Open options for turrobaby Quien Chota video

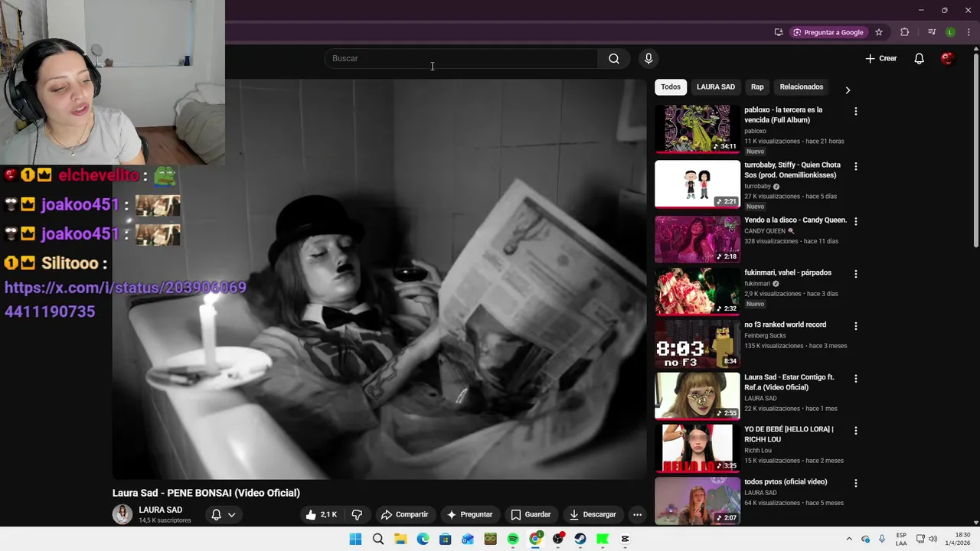tap(856, 166)
